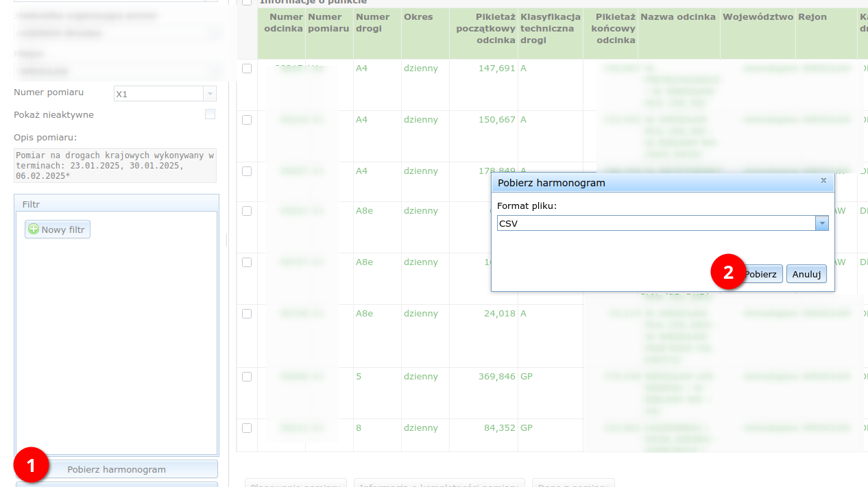
Task: Click GP classification in the 369,846 row
Action: [x=527, y=377]
